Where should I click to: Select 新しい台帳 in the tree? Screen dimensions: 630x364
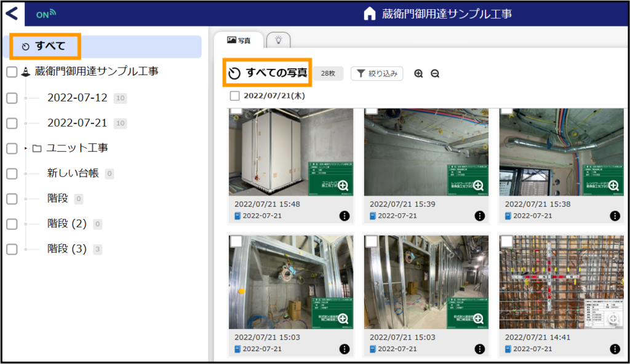pos(73,173)
